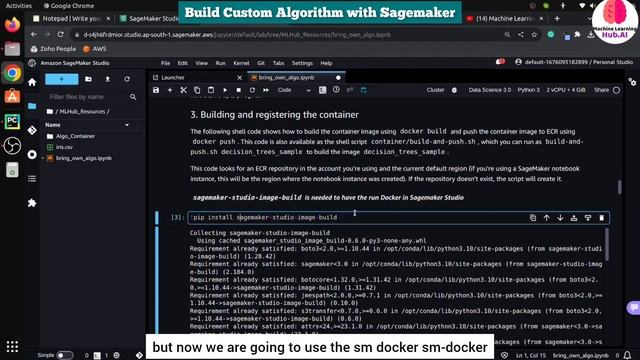Open the Extensions puzzle sidebar icon
This screenshot has width=640, height=360.
pyautogui.click(x=32, y=203)
